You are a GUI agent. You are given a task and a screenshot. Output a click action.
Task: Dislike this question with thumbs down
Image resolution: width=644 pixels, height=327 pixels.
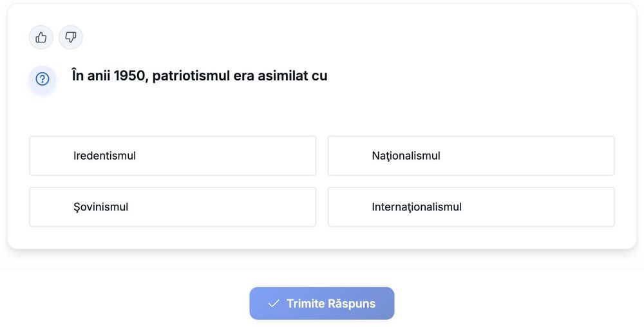click(71, 37)
